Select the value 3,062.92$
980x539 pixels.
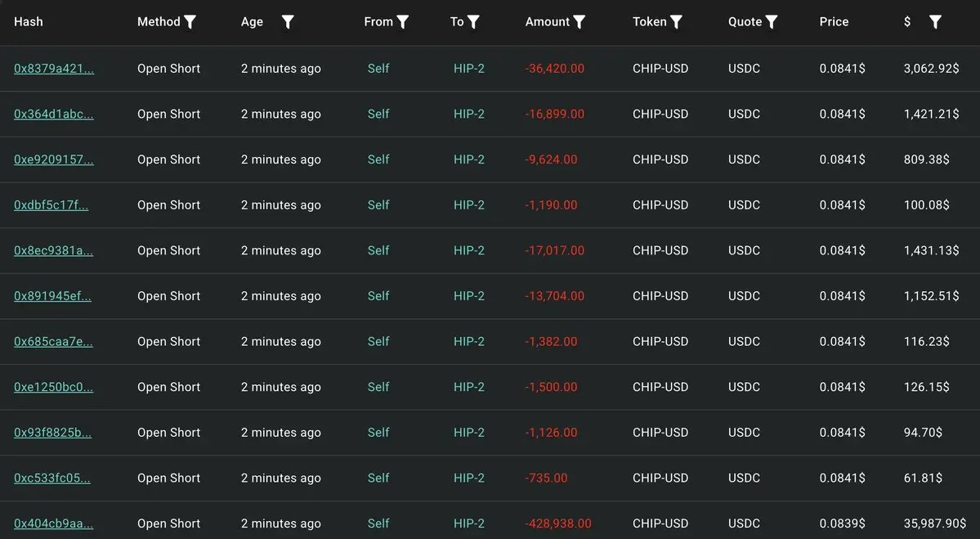(x=931, y=69)
